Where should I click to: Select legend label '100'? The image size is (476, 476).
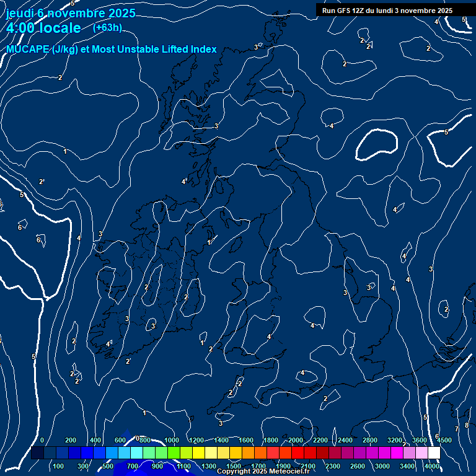click(58, 466)
